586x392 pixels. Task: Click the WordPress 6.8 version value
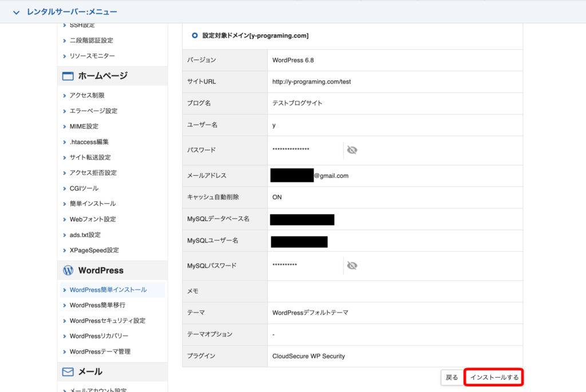click(293, 60)
